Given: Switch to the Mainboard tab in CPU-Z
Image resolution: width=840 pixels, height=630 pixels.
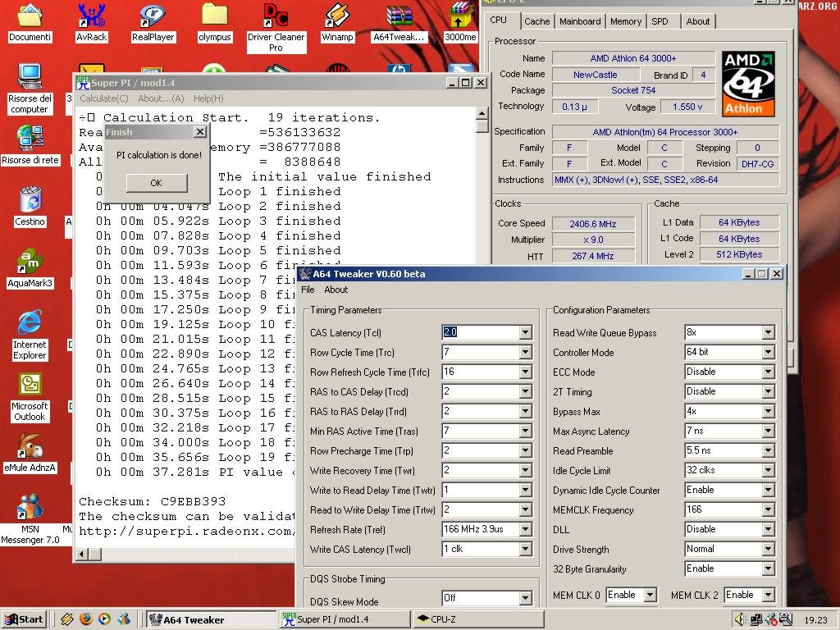Looking at the screenshot, I should tap(580, 21).
